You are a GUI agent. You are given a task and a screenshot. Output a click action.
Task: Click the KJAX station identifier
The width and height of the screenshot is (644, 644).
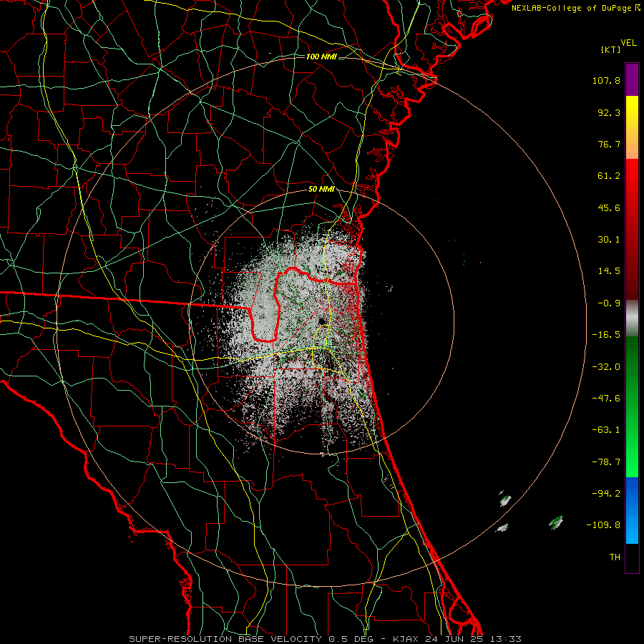[406, 639]
